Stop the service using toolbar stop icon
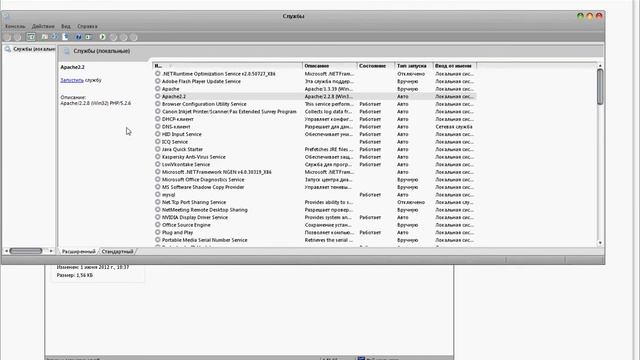Viewport: 640px width, 360px height. [113, 37]
